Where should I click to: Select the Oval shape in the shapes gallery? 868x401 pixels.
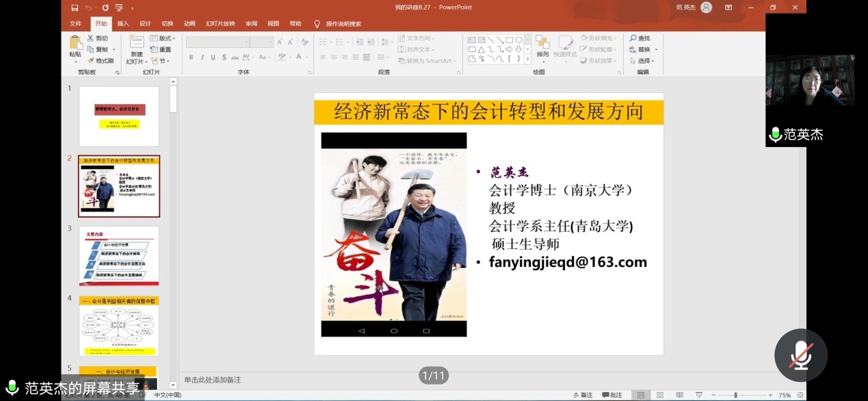(x=519, y=40)
